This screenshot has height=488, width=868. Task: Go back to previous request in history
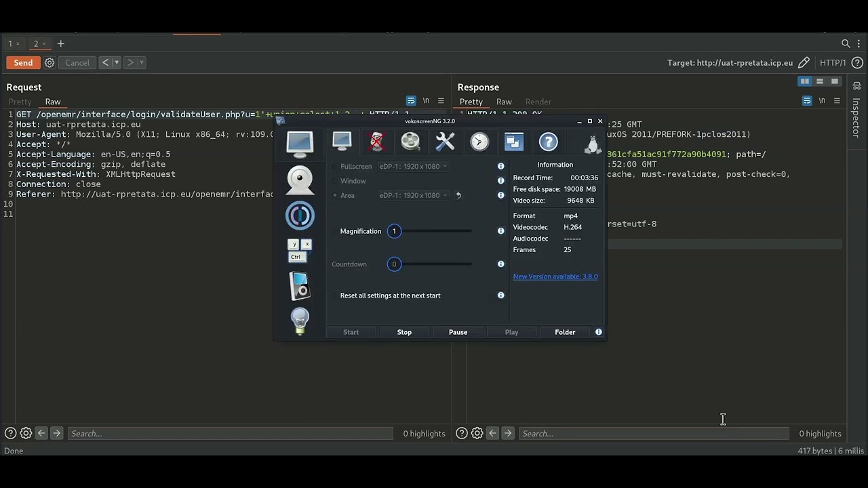105,62
